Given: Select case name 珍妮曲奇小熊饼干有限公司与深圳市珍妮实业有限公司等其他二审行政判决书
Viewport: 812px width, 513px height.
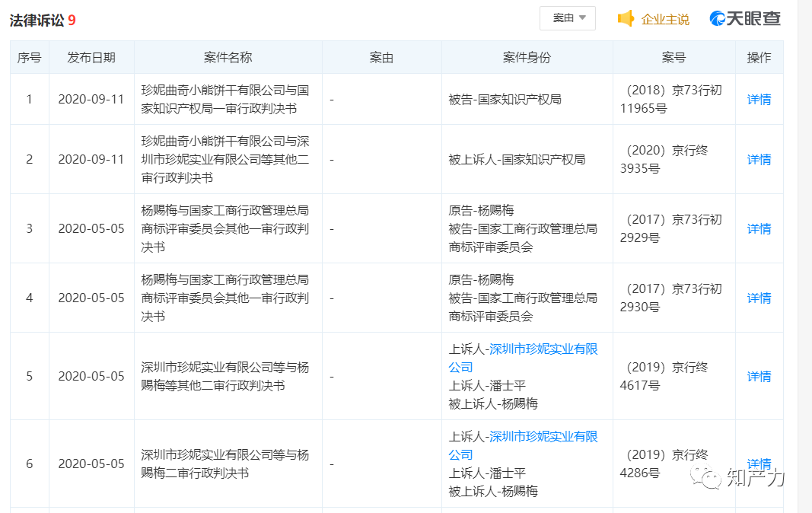Looking at the screenshot, I should 224,159.
